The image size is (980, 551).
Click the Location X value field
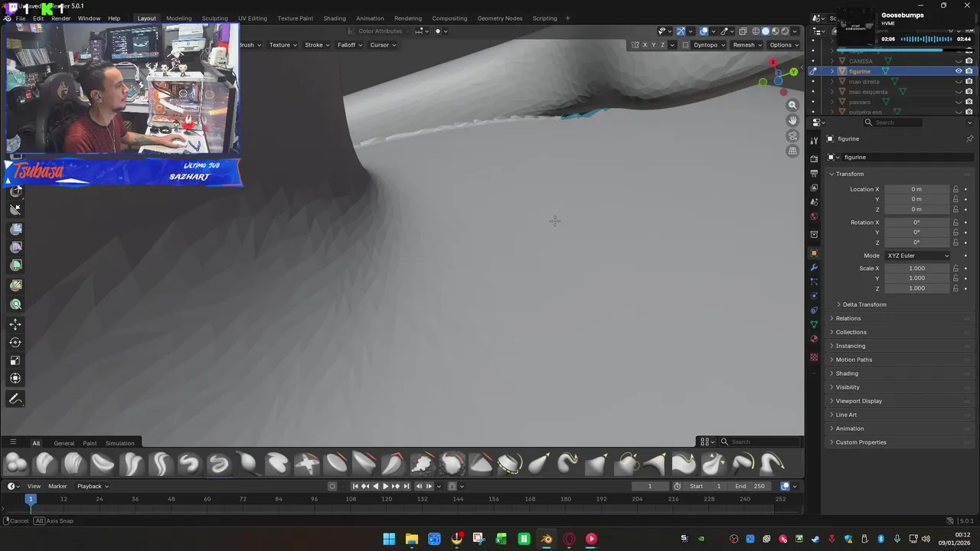tap(916, 189)
